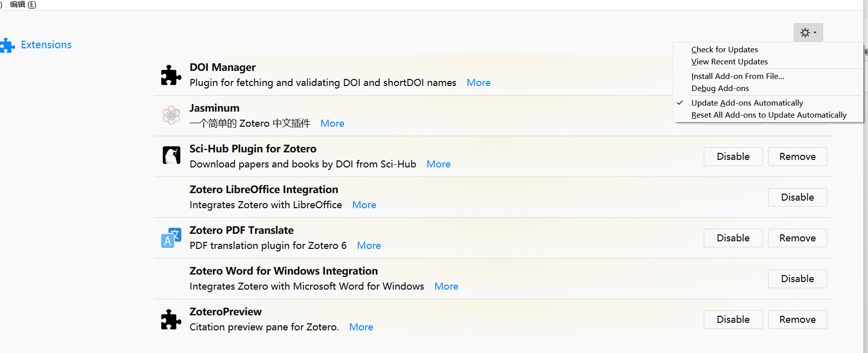Open More link for Sci-Hub Plugin
868x353 pixels.
pos(439,164)
